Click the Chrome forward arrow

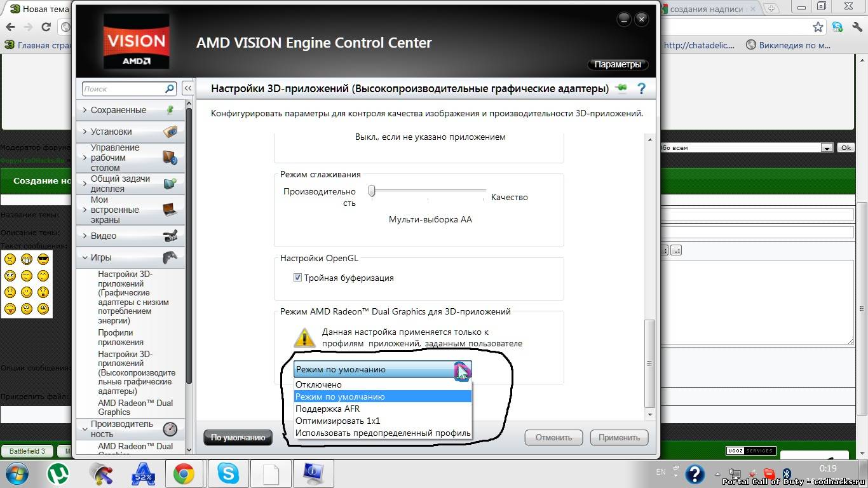tap(28, 27)
